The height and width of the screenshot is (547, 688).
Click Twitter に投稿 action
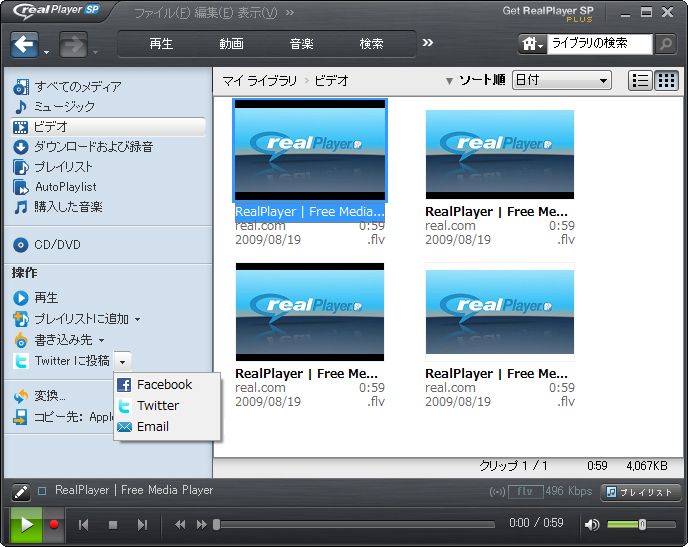(x=61, y=361)
